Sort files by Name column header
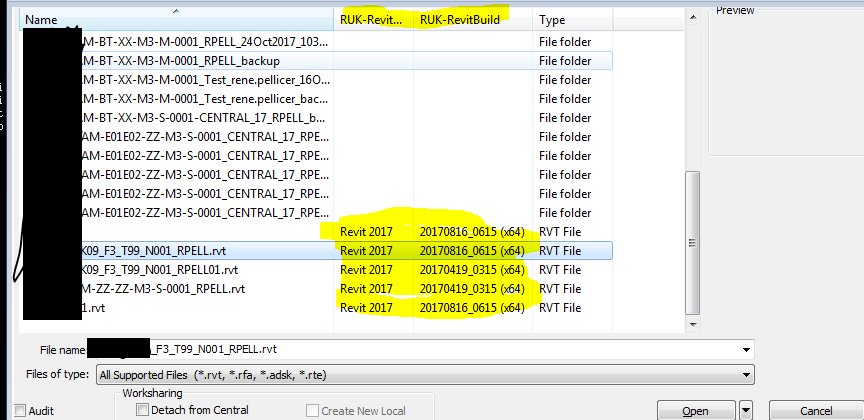Image resolution: width=864 pixels, height=420 pixels. point(176,20)
